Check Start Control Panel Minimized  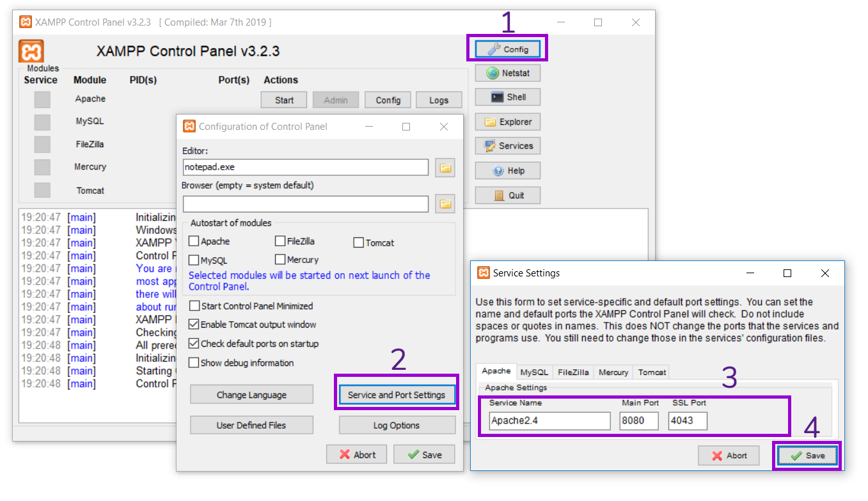(194, 306)
